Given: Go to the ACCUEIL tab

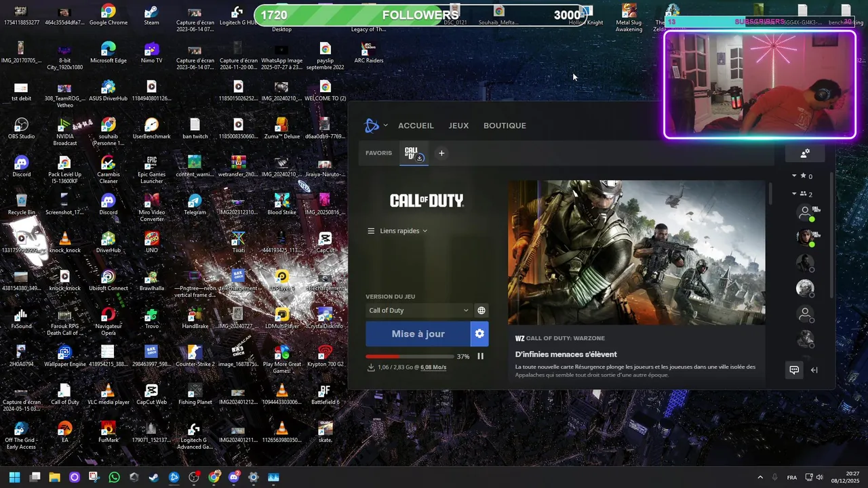Looking at the screenshot, I should pos(416,125).
